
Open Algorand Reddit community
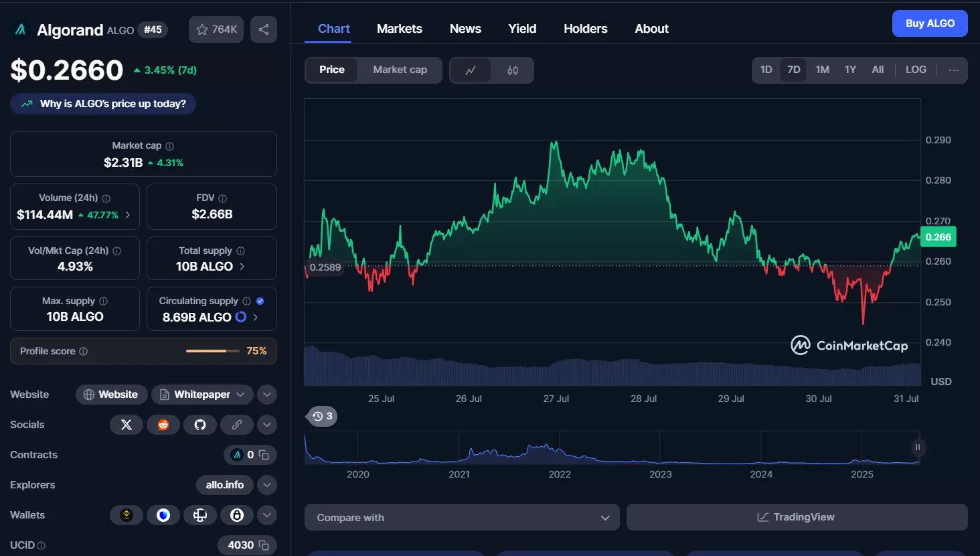(163, 425)
